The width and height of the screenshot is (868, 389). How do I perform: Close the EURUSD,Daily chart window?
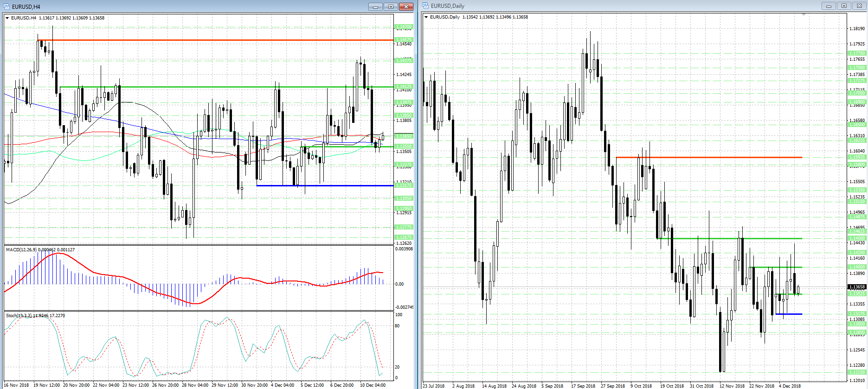[x=859, y=6]
